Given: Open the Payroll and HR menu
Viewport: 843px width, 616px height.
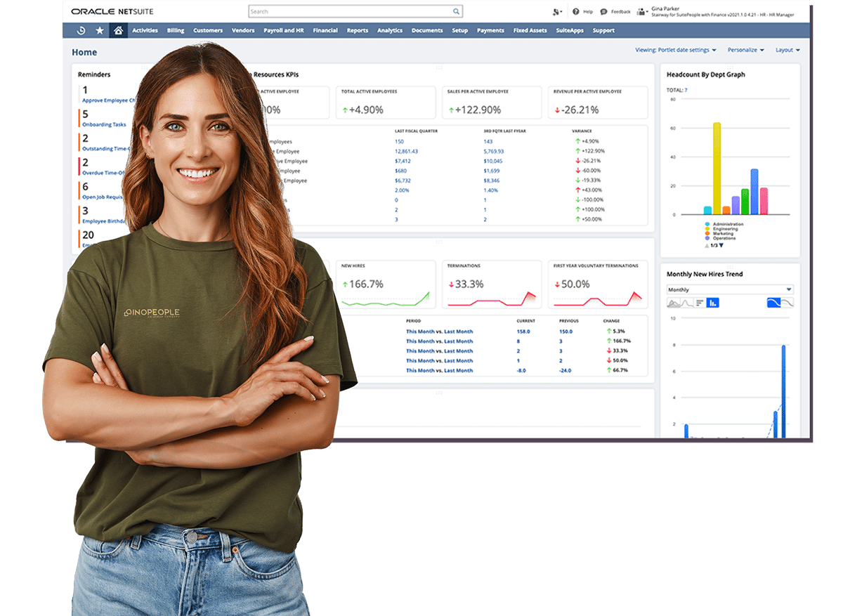Looking at the screenshot, I should (284, 31).
